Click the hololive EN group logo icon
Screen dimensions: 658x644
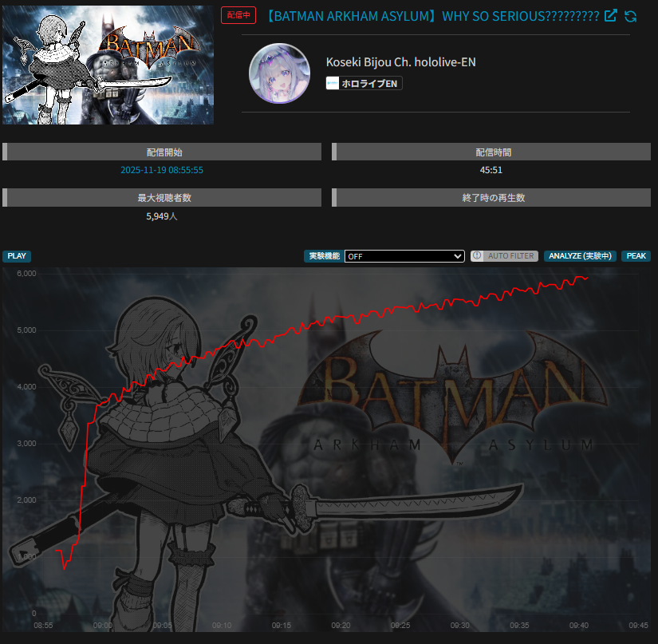click(333, 83)
